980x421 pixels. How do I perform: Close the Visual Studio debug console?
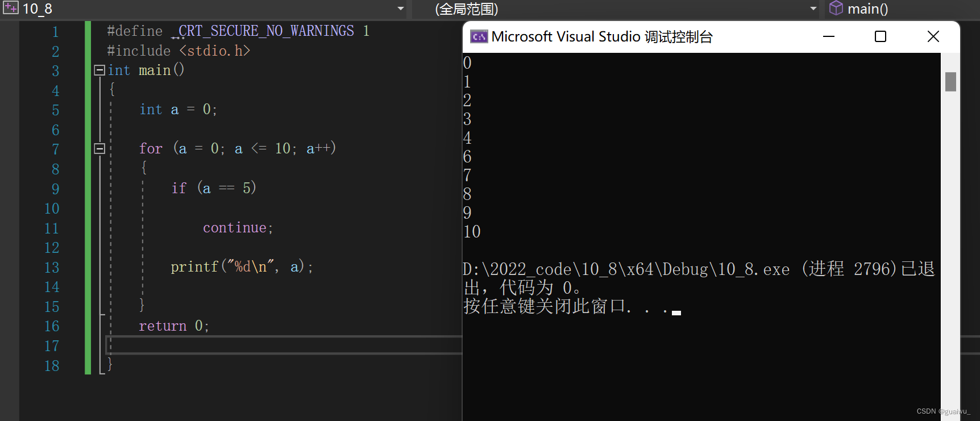933,36
